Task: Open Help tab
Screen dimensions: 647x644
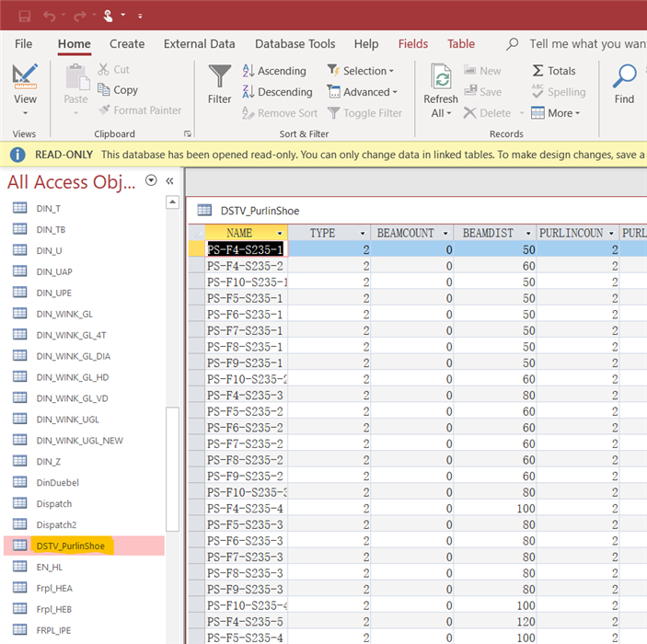Action: pos(366,44)
